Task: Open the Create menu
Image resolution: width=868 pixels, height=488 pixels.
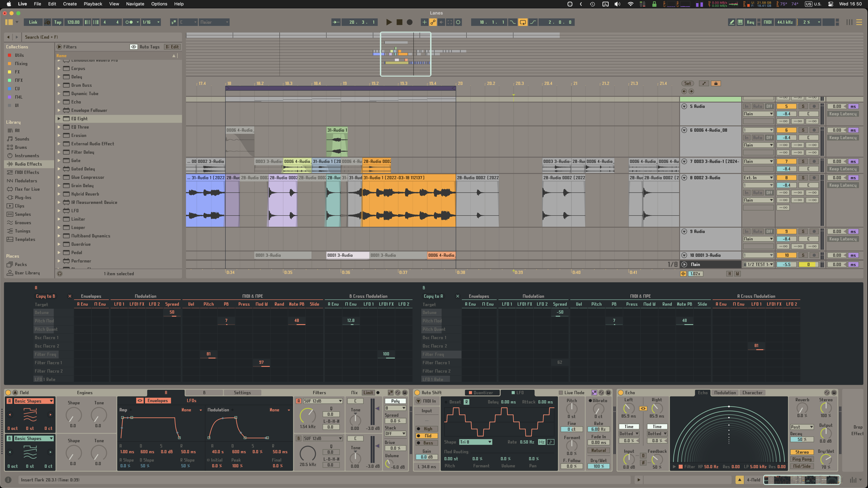Action: point(70,4)
